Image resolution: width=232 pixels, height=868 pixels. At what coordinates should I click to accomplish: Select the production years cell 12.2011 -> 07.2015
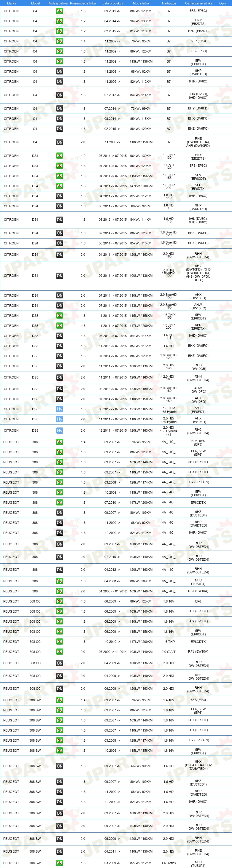click(x=113, y=431)
